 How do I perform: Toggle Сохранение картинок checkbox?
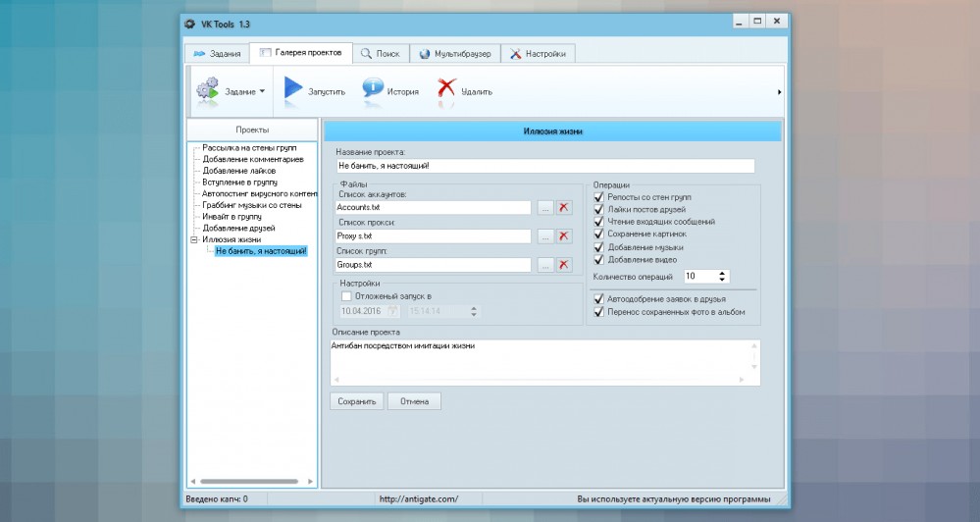tap(598, 234)
